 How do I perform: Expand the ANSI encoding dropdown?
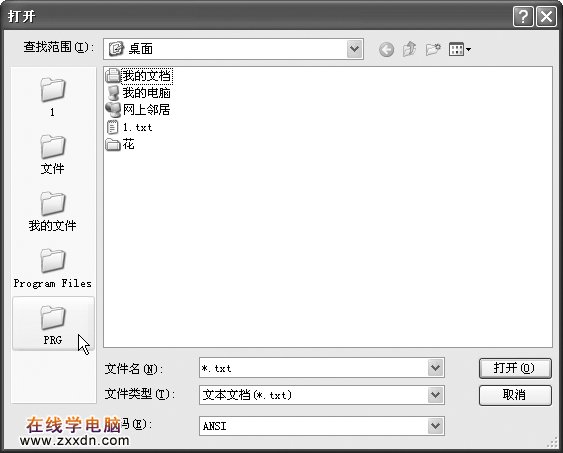coord(435,426)
